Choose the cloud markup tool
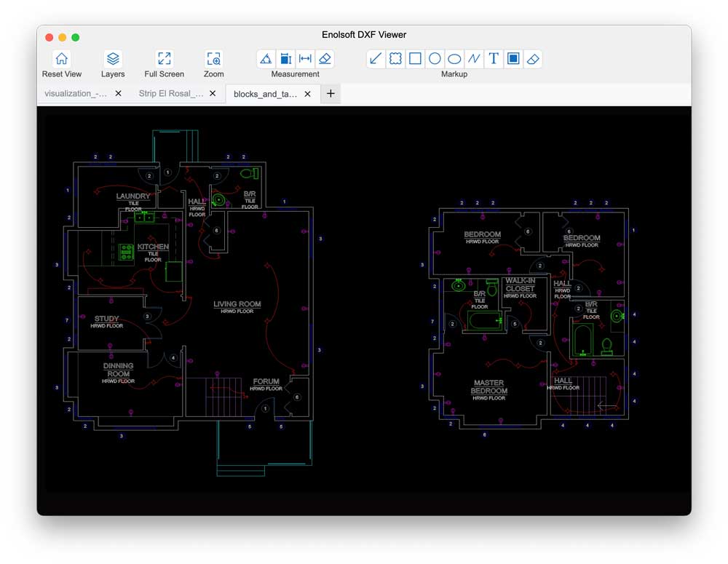Screen dimensions: 728x564 [395, 59]
